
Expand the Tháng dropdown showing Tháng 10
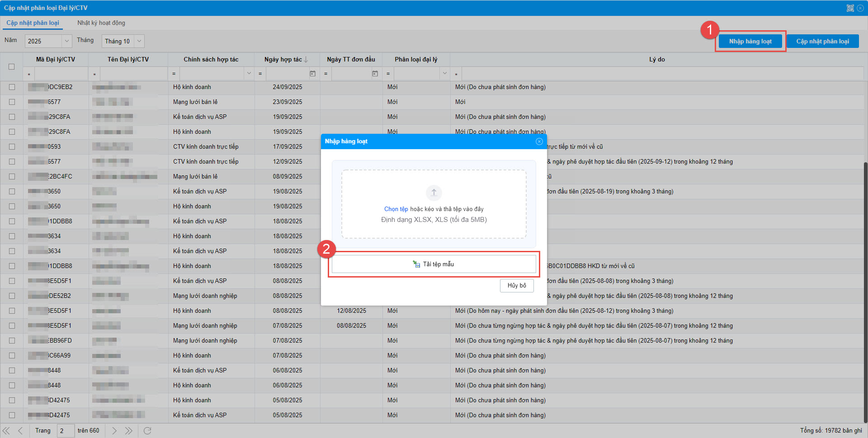[139, 41]
